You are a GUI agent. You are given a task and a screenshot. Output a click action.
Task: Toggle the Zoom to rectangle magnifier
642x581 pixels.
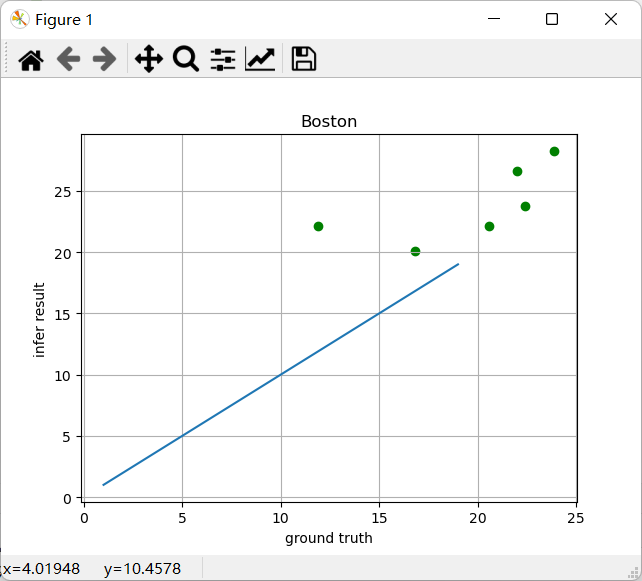[186, 60]
